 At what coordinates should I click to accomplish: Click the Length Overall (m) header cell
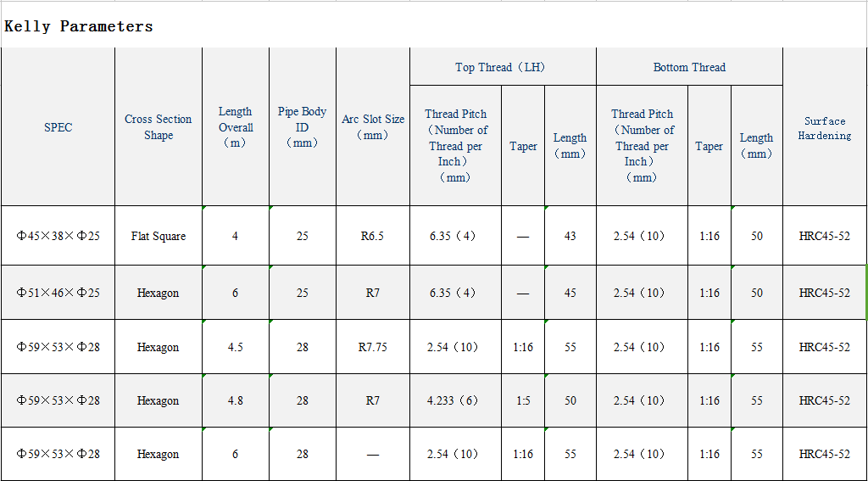(235, 127)
